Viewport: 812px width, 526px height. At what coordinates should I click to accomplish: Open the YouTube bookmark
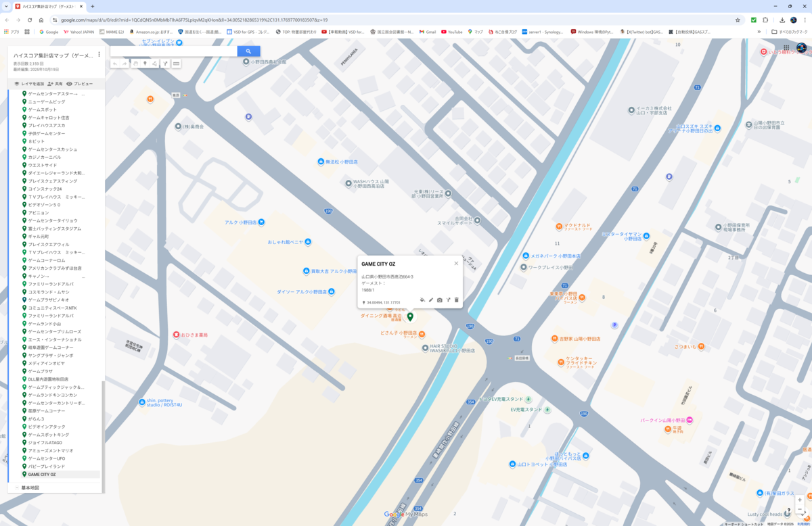451,31
